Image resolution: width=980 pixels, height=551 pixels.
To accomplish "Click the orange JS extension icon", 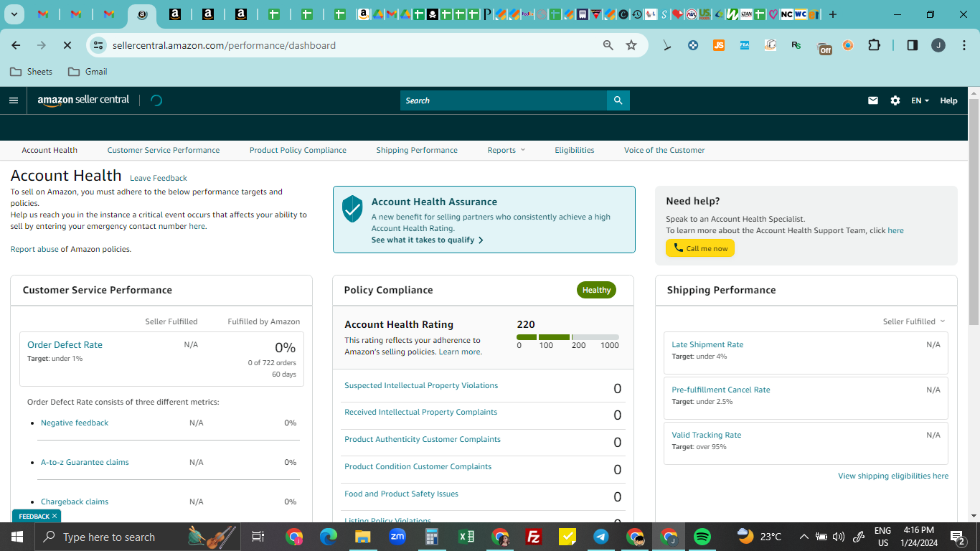I will tap(719, 45).
